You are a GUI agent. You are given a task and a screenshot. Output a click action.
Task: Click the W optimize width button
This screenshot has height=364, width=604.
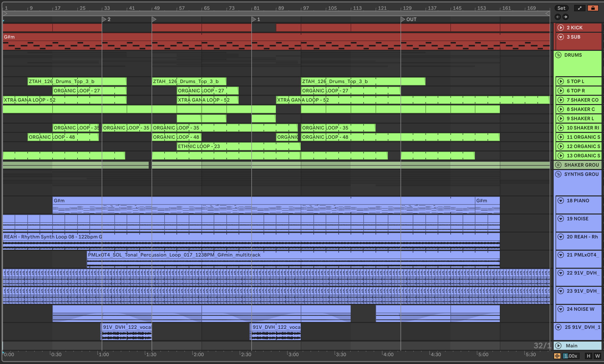597,356
